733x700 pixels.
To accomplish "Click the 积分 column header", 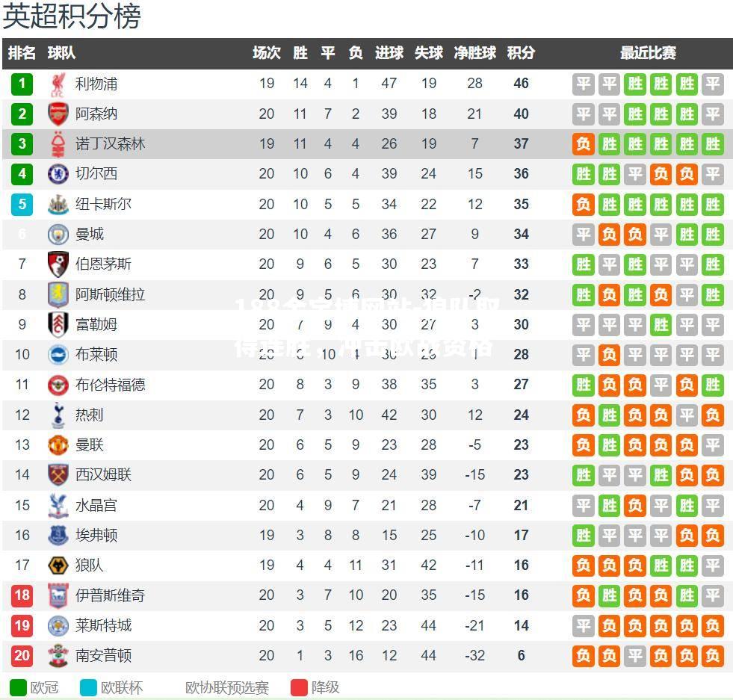I will point(521,53).
